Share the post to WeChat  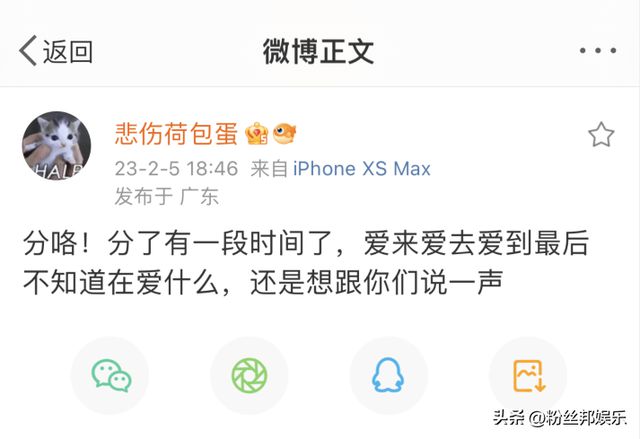(110, 375)
